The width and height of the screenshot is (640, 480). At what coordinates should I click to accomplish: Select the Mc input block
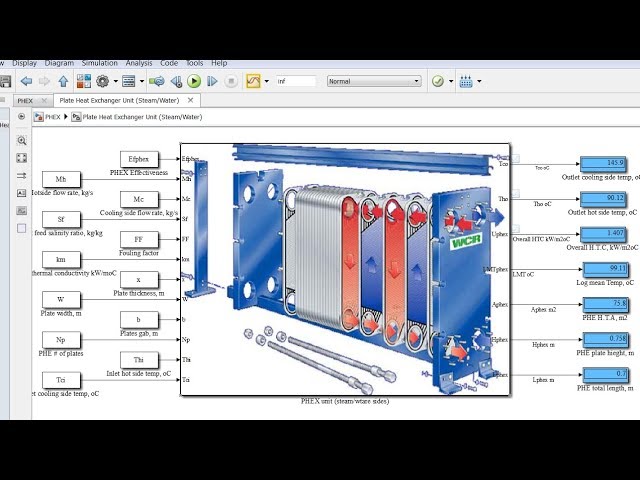click(x=139, y=199)
